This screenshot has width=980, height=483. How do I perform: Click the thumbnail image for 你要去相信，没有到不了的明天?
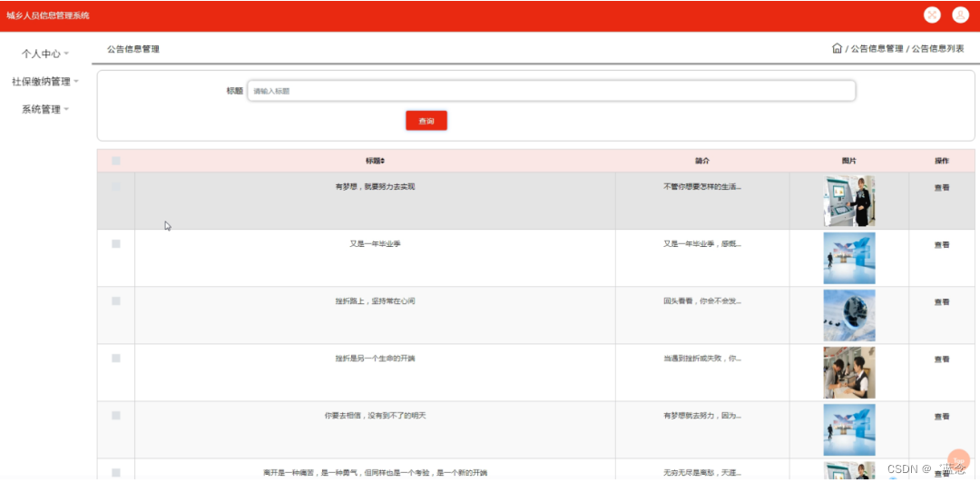point(848,429)
